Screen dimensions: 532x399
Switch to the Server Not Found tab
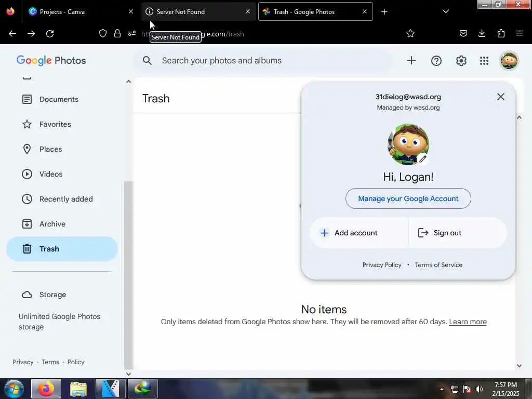pos(198,11)
